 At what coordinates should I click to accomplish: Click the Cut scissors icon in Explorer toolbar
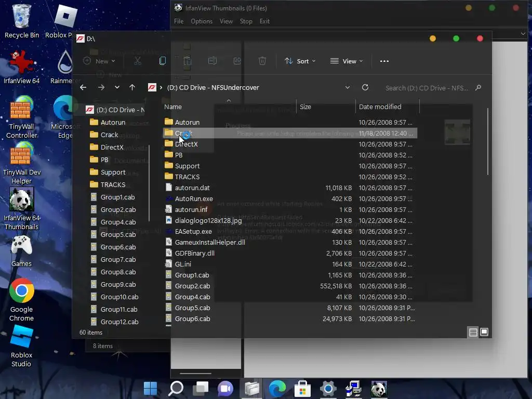137,61
